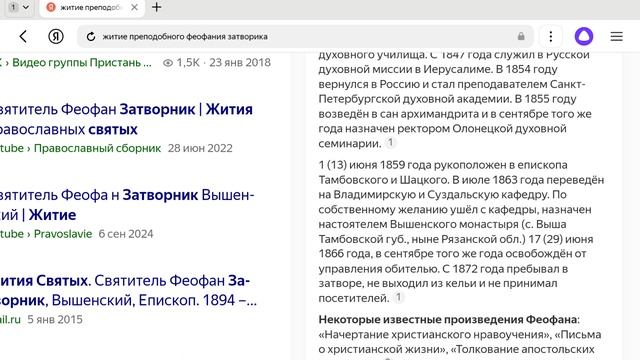Reload the page with the refresh icon
This screenshot has height=360, width=640.
pyautogui.click(x=91, y=37)
